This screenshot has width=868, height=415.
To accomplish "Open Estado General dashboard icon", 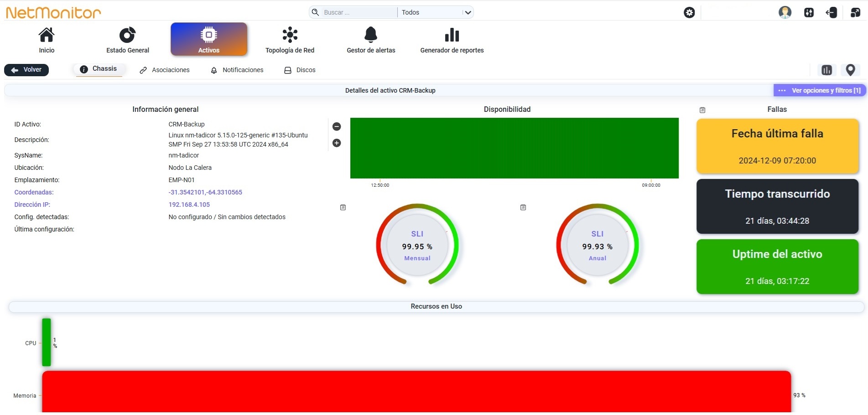I will [127, 35].
